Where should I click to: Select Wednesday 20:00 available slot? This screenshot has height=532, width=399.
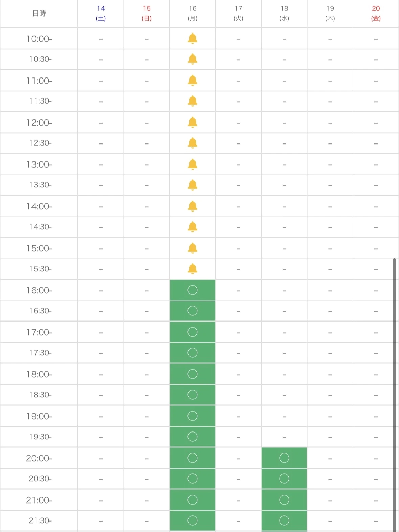click(284, 458)
